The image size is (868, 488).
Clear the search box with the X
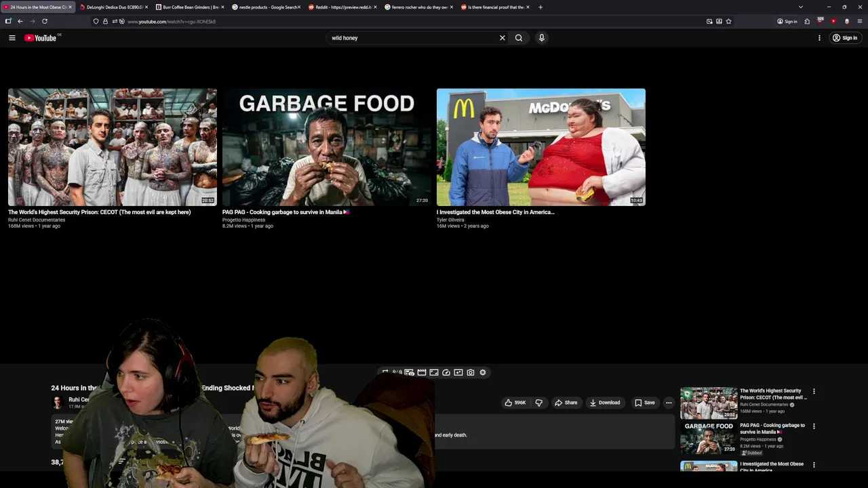(502, 38)
